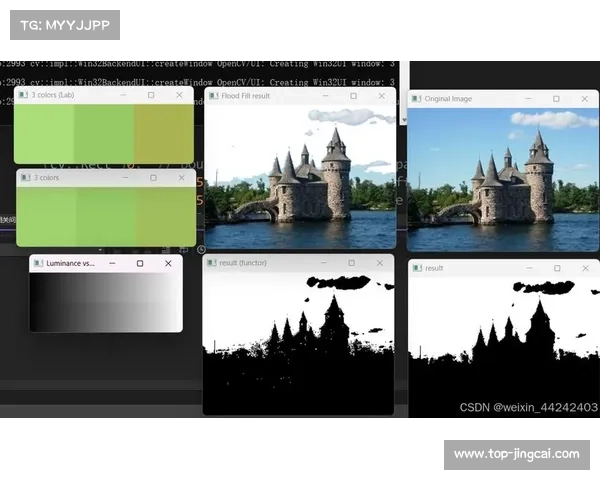Viewport: 600px width, 480px height.
Task: Click the result (functor) window icon
Action: tap(212, 262)
